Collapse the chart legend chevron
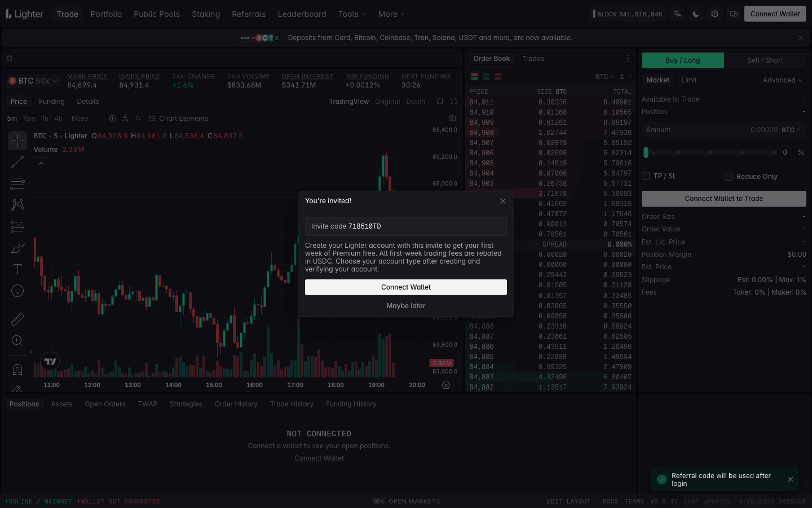 point(41,164)
